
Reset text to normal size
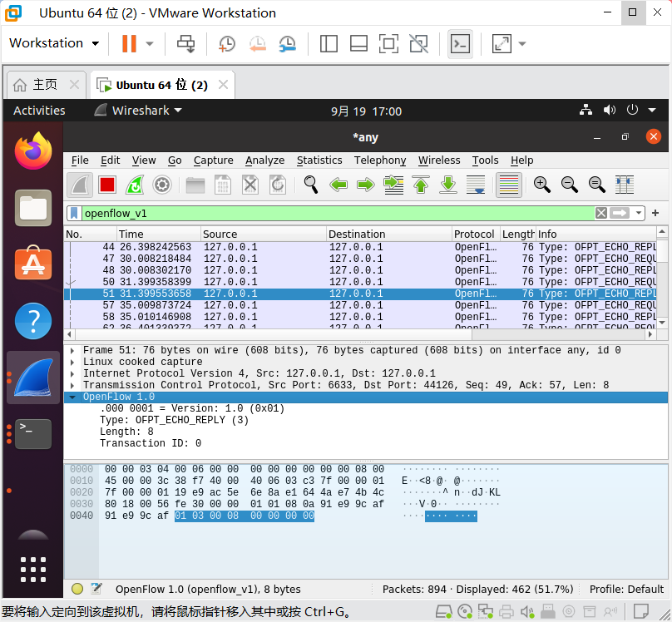597,185
